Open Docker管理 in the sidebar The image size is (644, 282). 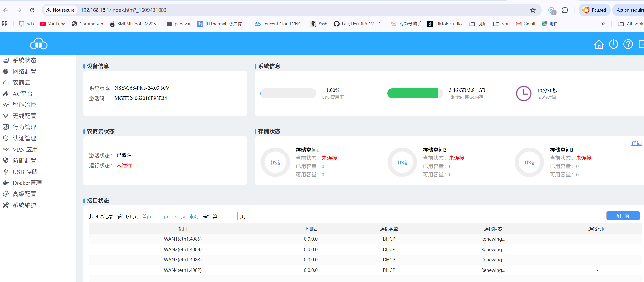point(27,183)
